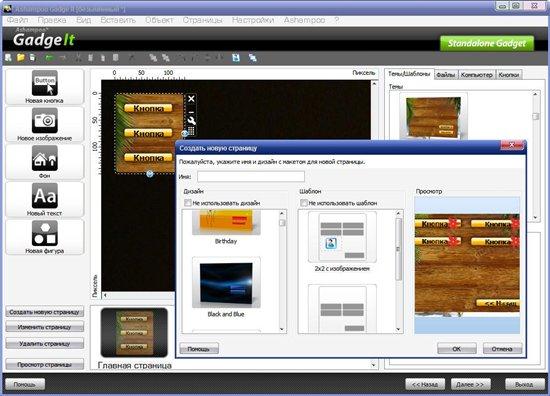Click the Ashampoo GadgeIt logo
Screen dimensions: 550x396
pyautogui.click(x=44, y=38)
